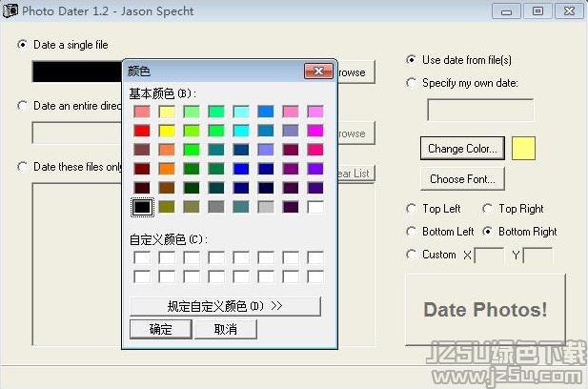Confirm color with the 确定 button

click(x=160, y=329)
